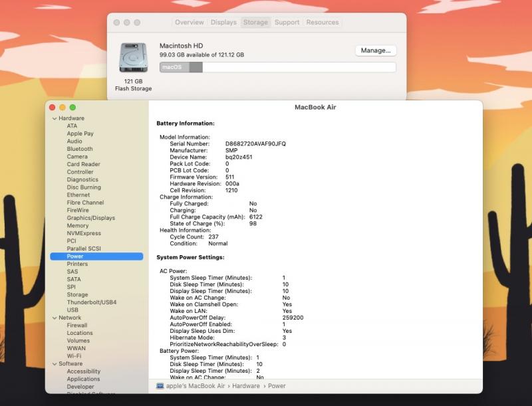Click the Full Charge Capacity value 6122
Image resolution: width=532 pixels, height=406 pixels.
(256, 217)
